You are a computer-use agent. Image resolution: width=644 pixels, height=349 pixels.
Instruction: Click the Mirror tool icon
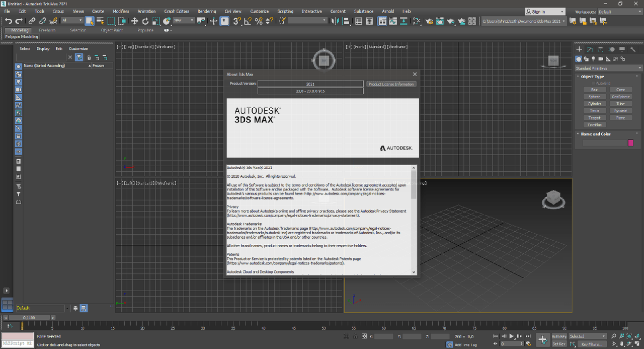click(x=335, y=21)
